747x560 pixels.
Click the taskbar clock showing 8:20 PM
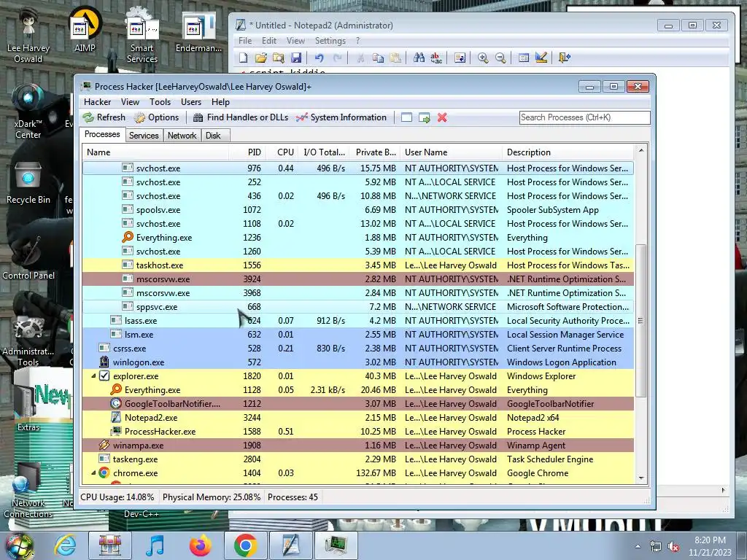click(x=710, y=546)
